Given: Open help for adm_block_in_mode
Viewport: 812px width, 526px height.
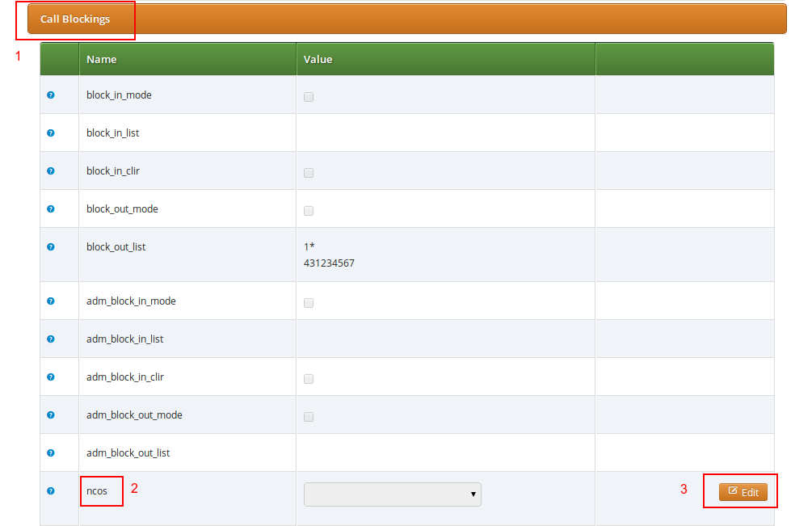Looking at the screenshot, I should (x=51, y=301).
